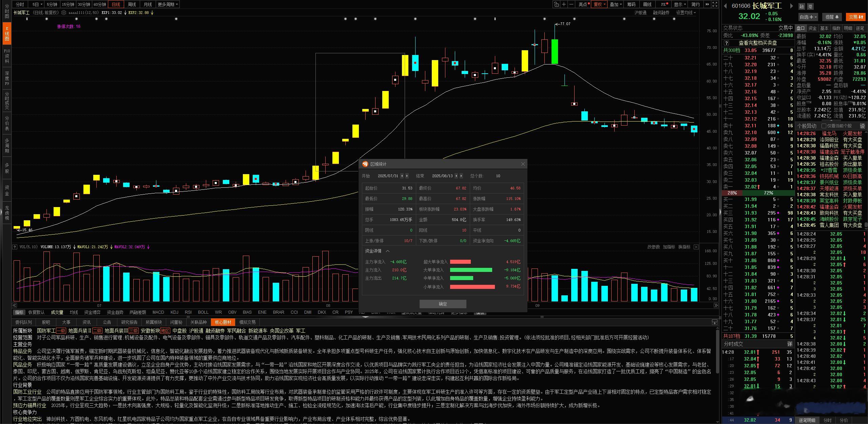Open 研究报告 tab in bottom panel

tap(129, 322)
